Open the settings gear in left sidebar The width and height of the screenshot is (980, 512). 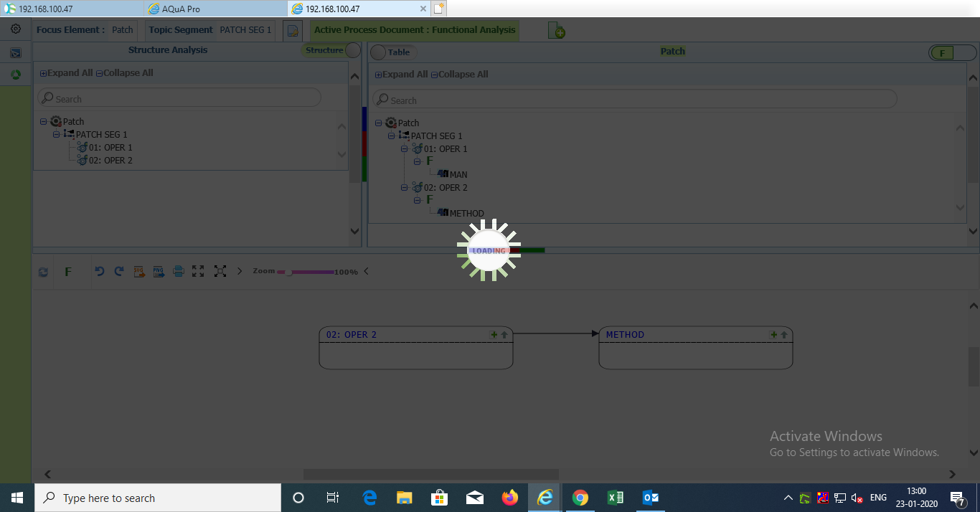pos(15,29)
